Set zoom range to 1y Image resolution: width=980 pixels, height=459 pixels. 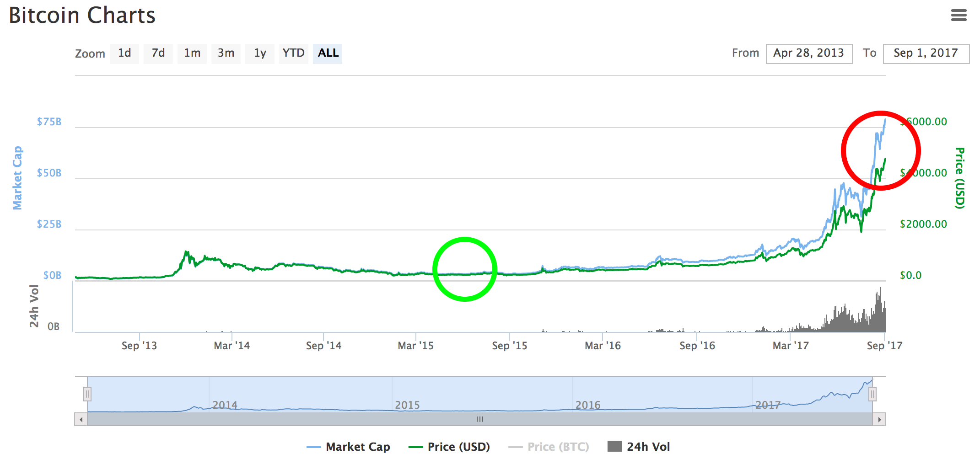pos(260,53)
